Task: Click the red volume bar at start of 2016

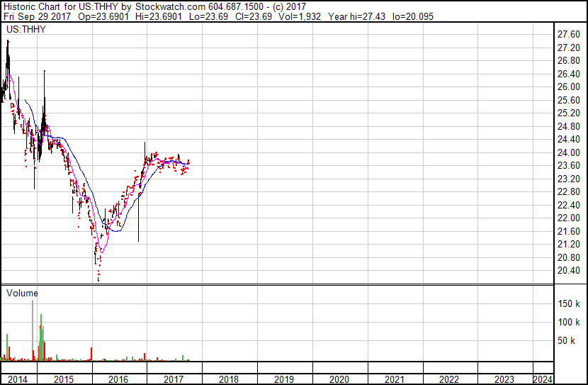Action: (91, 355)
